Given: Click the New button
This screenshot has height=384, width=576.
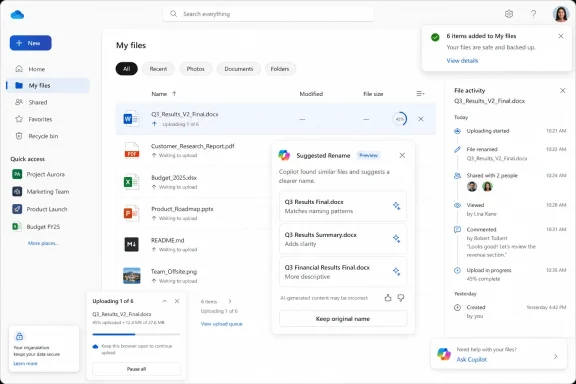Looking at the screenshot, I should point(30,43).
